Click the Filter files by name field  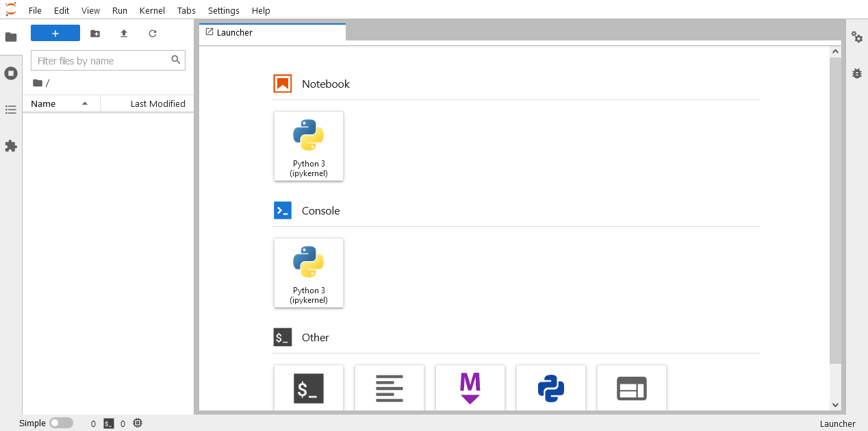pos(101,61)
